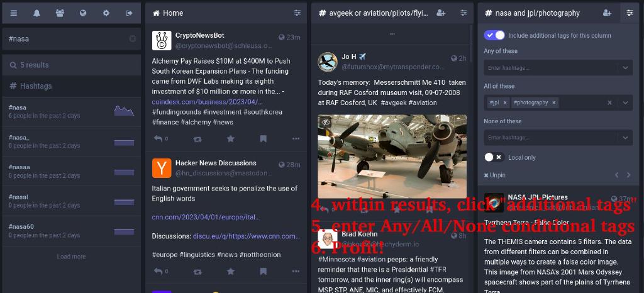This screenshot has height=293, width=644.
Task: Click #nottheonion hashtag
Action: (260, 255)
